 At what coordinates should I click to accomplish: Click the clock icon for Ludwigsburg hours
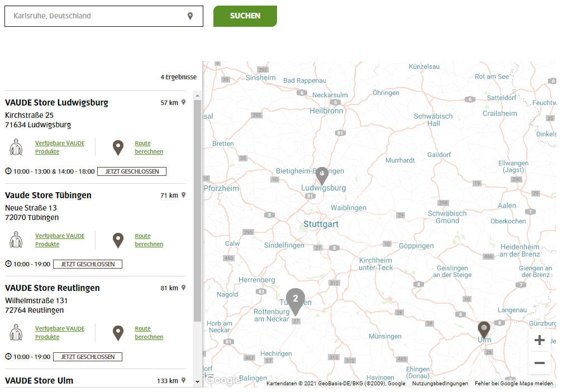pyautogui.click(x=8, y=171)
